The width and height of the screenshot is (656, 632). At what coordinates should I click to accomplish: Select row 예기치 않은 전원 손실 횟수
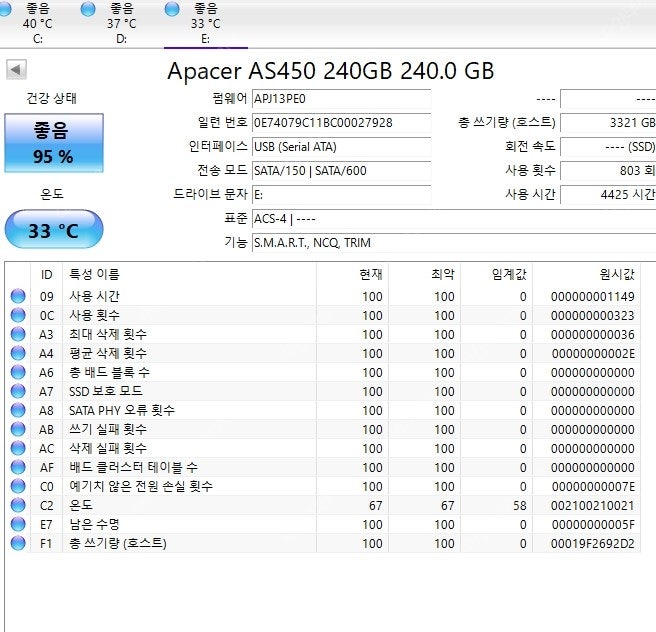[323, 486]
